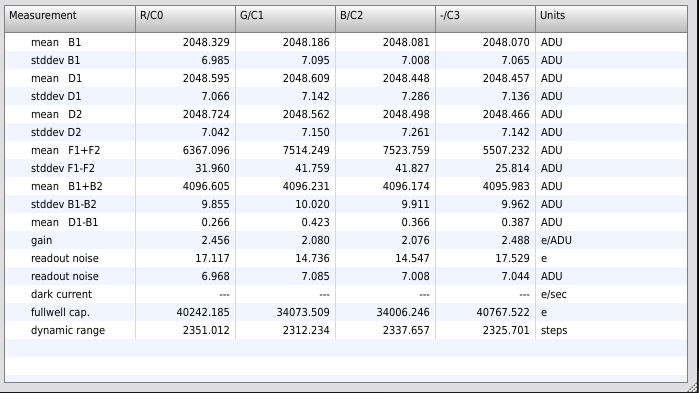This screenshot has height=393, width=699.
Task: Click the value 4095.983 in mean B1+B2
Action: (x=506, y=186)
